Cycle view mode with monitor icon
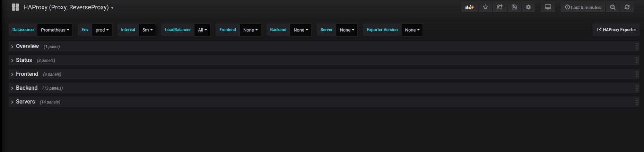 (x=548, y=7)
